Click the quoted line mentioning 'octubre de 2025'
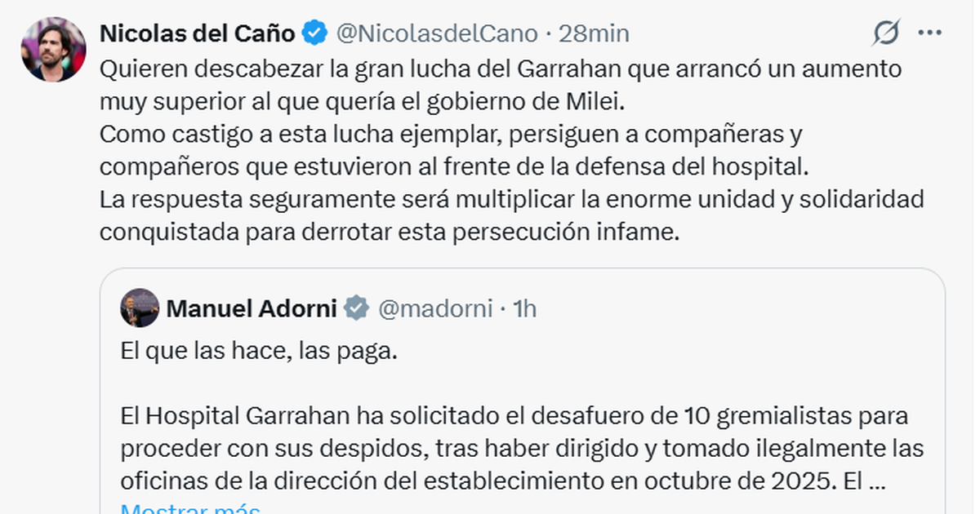This screenshot has height=514, width=980. click(501, 482)
